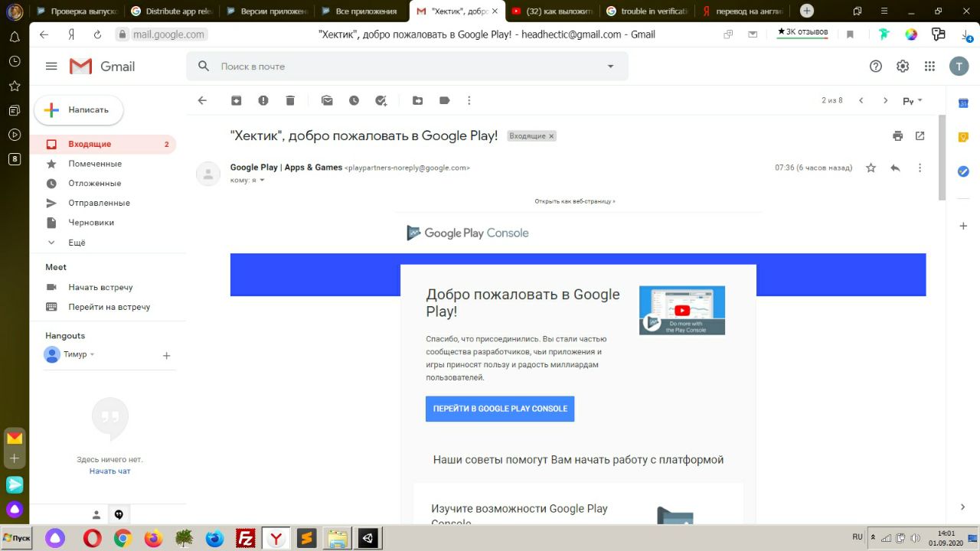Show the newer email arrow
980x551 pixels.
[861, 100]
